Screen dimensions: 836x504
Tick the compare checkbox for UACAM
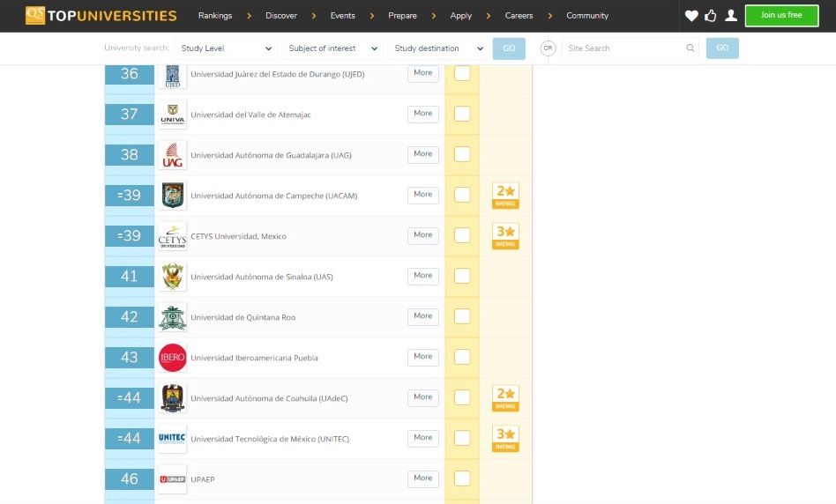(462, 195)
